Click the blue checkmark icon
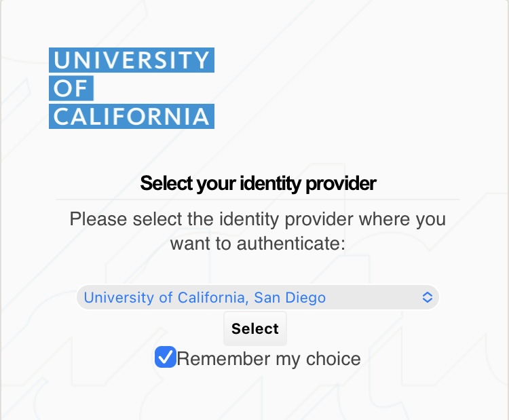The image size is (509, 420). (166, 357)
